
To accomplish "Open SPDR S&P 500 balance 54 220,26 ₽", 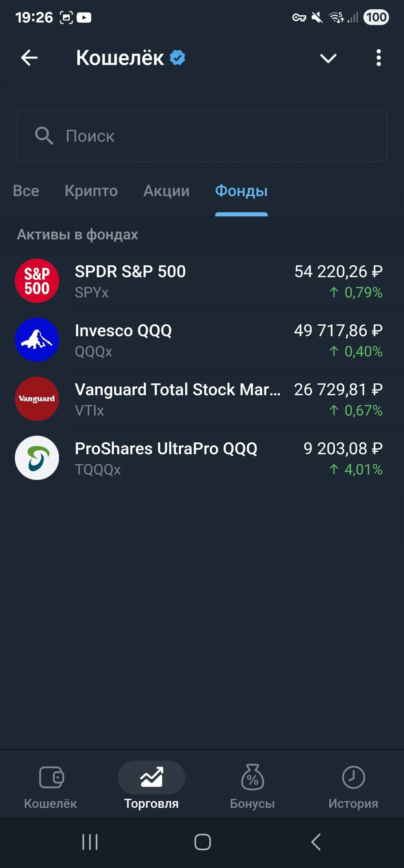I will point(338,272).
